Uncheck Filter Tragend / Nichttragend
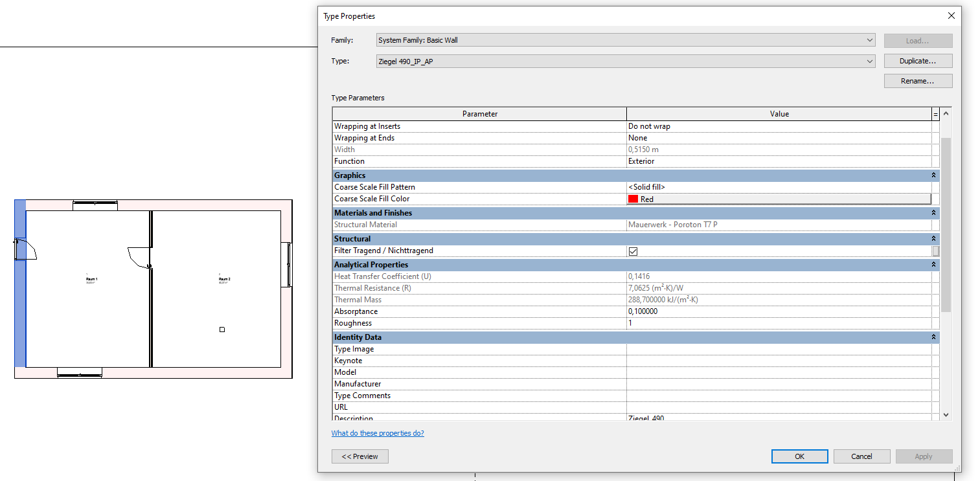The image size is (980, 481). (632, 251)
